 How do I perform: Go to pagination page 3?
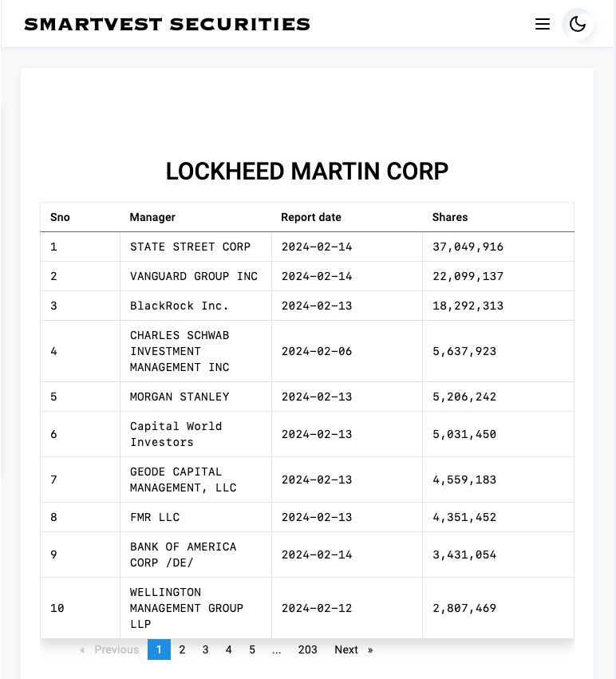click(x=205, y=649)
